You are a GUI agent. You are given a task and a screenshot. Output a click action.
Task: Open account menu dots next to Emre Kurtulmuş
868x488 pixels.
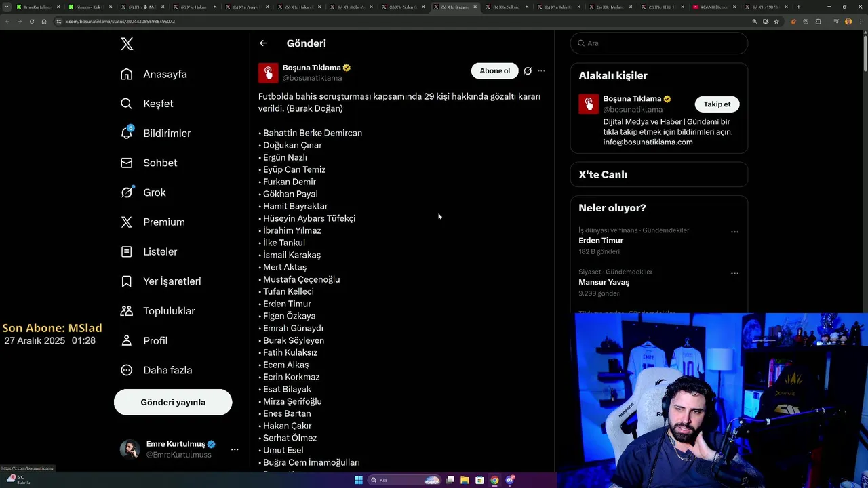pyautogui.click(x=235, y=449)
